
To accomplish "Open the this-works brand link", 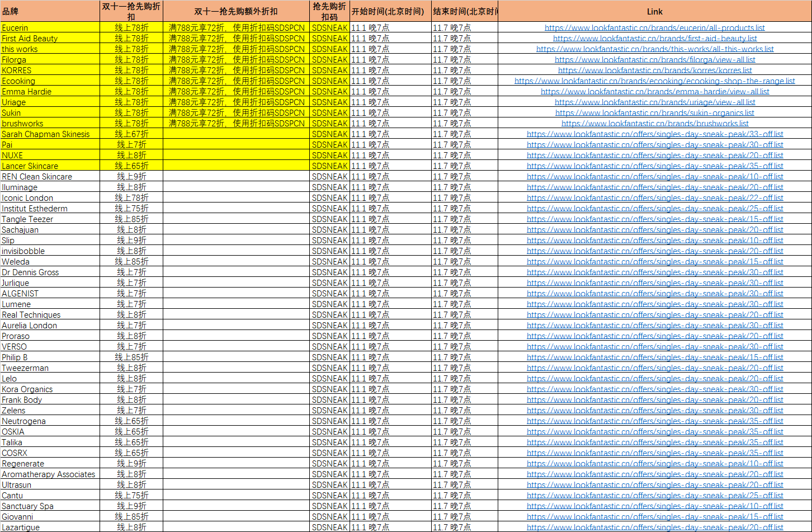I will click(655, 49).
